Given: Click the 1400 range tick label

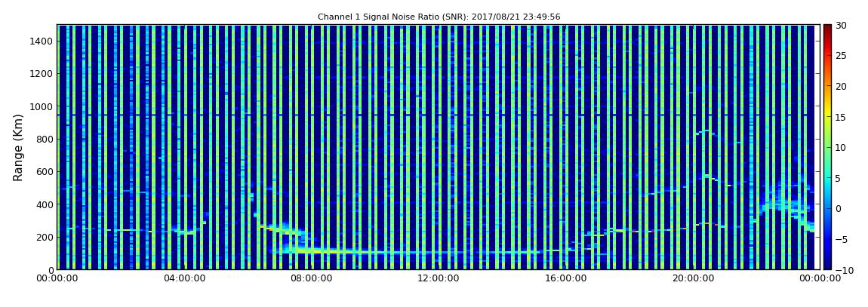Looking at the screenshot, I should [x=41, y=41].
